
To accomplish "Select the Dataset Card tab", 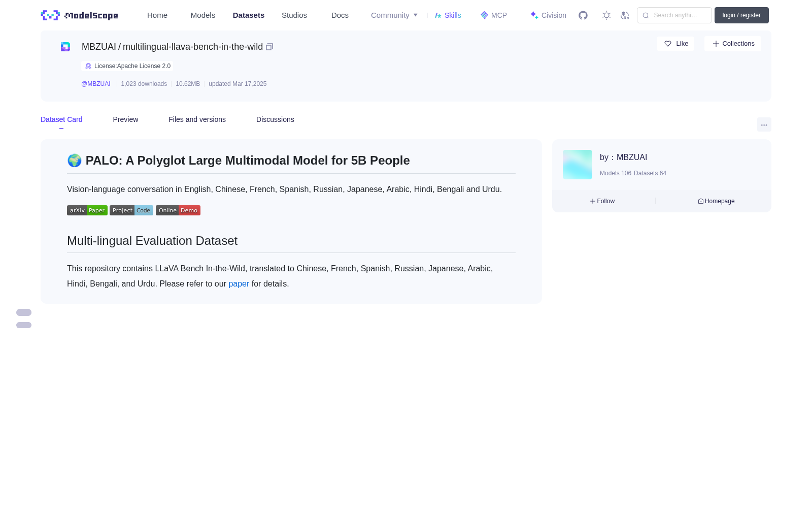I will coord(61,119).
